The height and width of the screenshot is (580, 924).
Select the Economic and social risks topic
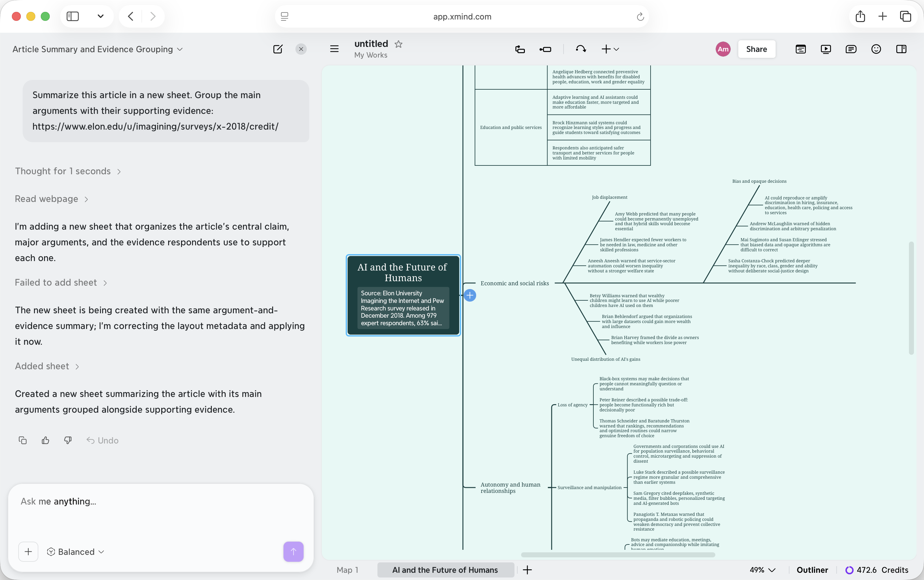pyautogui.click(x=515, y=283)
